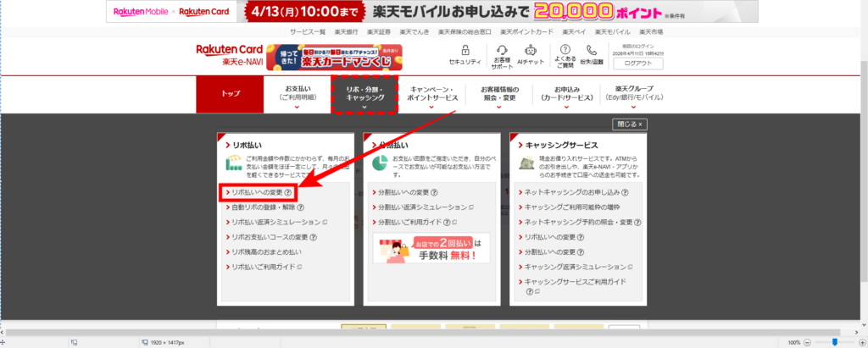Open the AIチャット robot icon
Viewport: 868px width, 348px height.
531,51
